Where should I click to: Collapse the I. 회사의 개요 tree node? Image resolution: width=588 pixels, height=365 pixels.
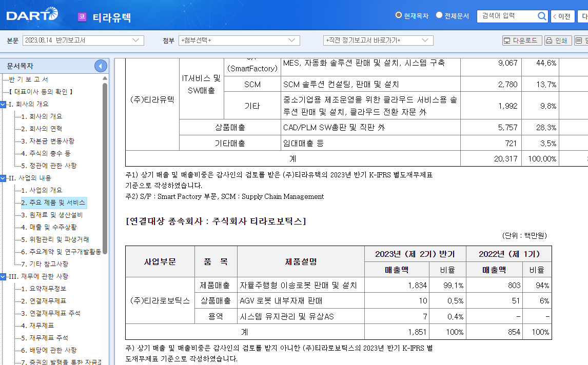point(3,104)
